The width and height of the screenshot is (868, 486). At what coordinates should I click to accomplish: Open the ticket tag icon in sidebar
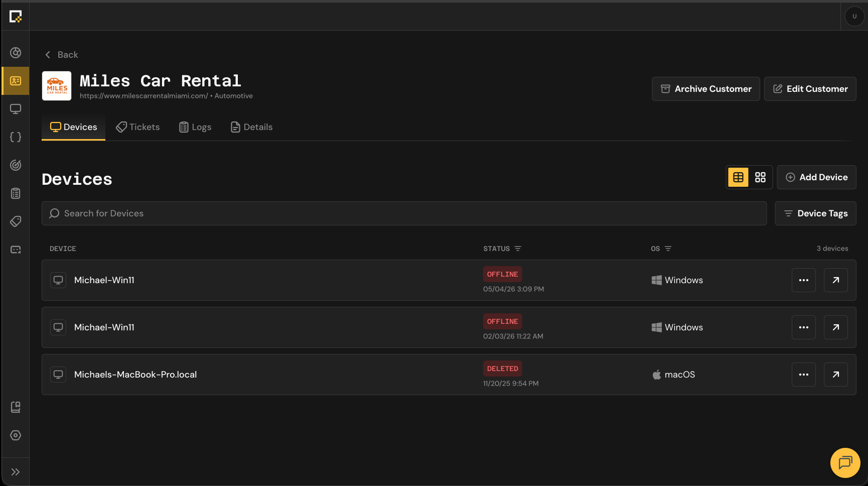point(16,221)
